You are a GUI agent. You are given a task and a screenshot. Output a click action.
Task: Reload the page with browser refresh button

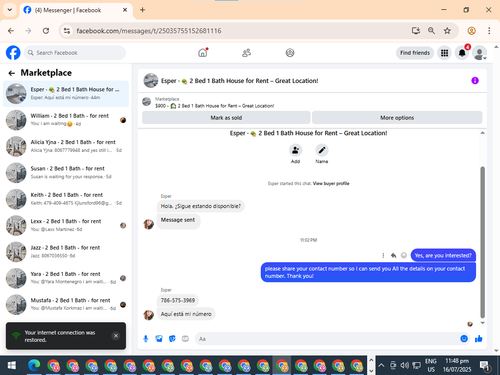pyautogui.click(x=46, y=31)
